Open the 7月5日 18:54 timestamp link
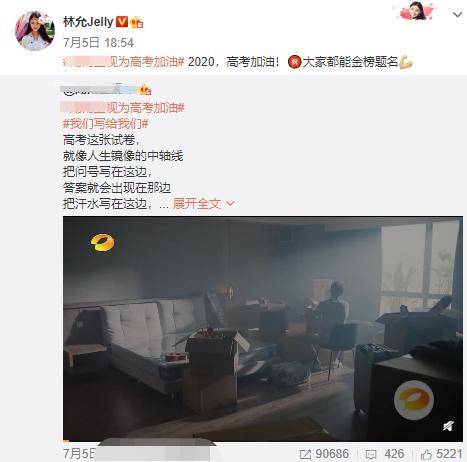Image resolution: width=467 pixels, height=462 pixels. click(98, 43)
